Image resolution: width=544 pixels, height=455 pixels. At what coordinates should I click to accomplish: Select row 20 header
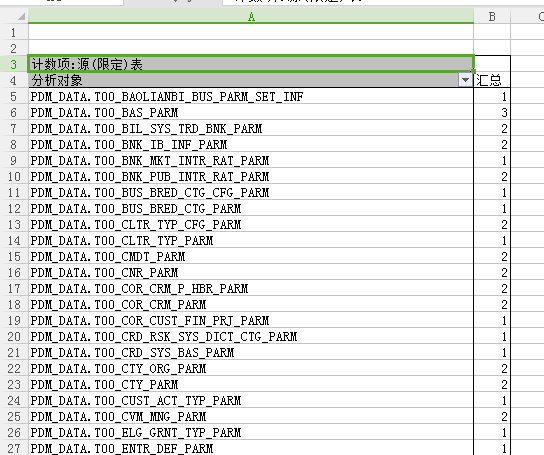click(x=14, y=337)
